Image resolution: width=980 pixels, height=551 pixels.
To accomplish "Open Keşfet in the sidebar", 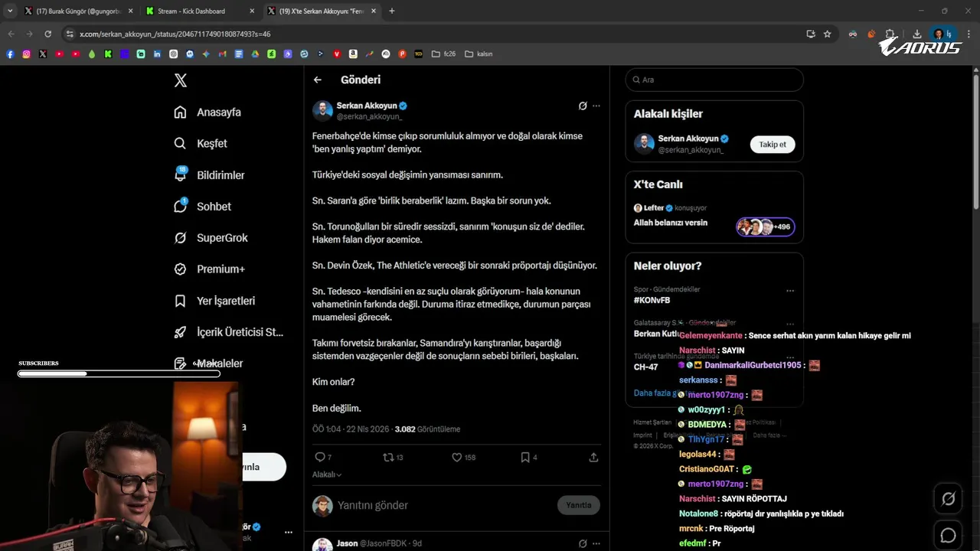I will coord(201,144).
